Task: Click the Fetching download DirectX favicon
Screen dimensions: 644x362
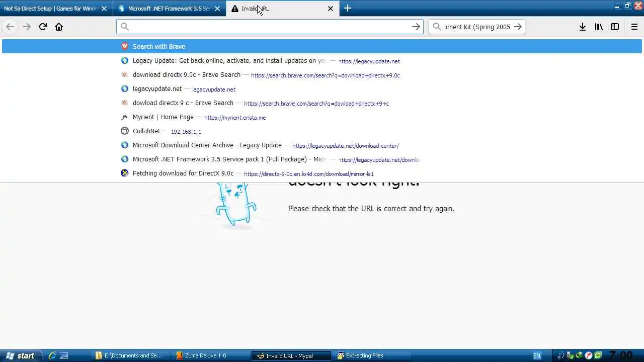Action: pyautogui.click(x=125, y=173)
